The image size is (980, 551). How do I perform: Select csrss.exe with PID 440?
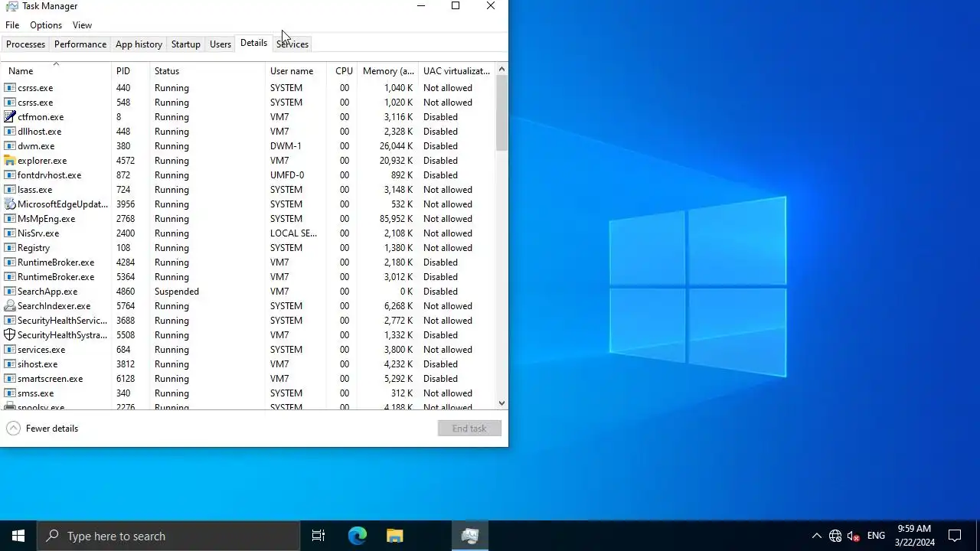click(x=248, y=88)
